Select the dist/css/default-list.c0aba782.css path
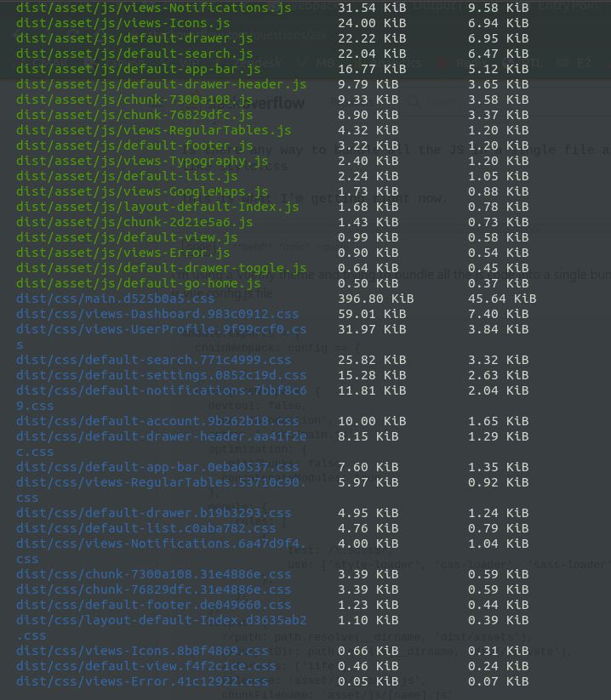The width and height of the screenshot is (611, 700). click(146, 528)
